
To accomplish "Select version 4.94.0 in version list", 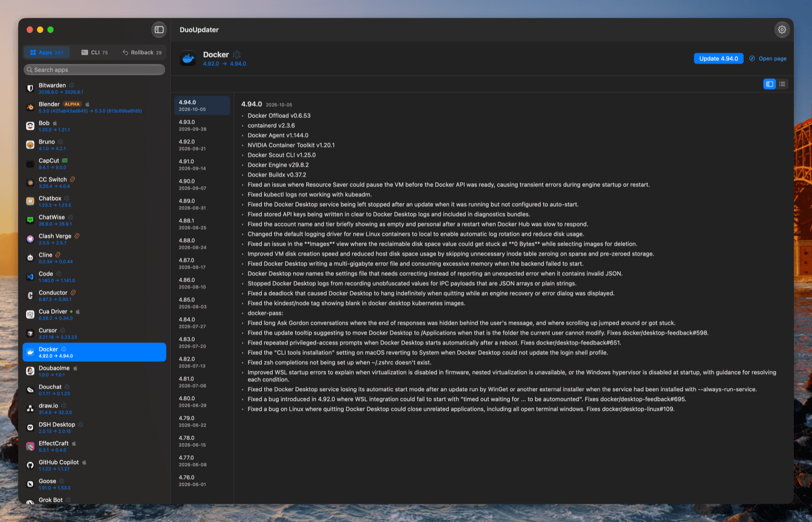I will coord(202,105).
